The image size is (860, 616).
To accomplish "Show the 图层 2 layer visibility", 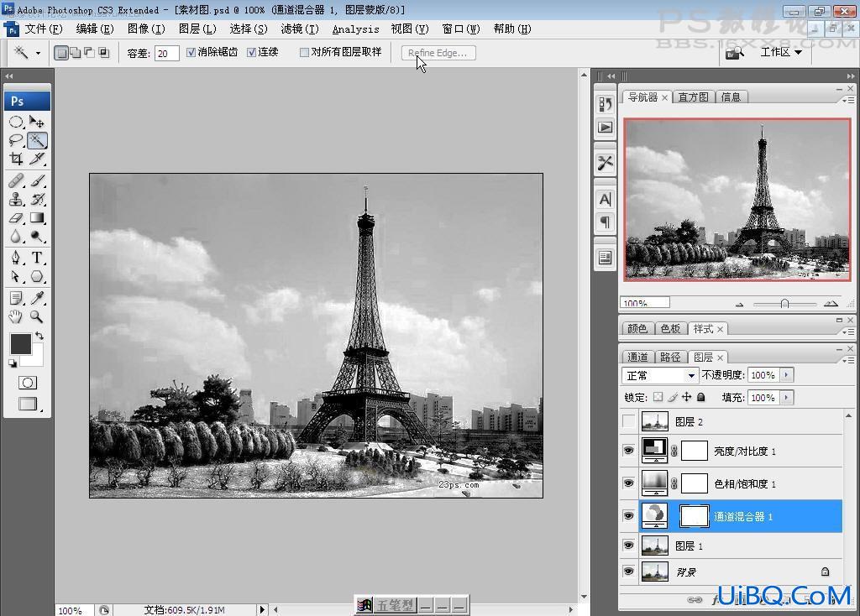I will pyautogui.click(x=628, y=421).
